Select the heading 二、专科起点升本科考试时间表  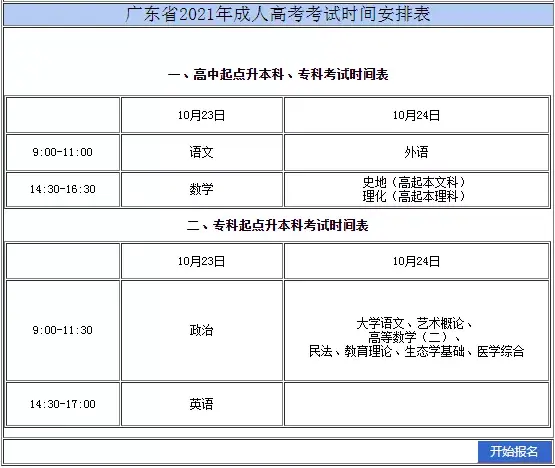278,226
